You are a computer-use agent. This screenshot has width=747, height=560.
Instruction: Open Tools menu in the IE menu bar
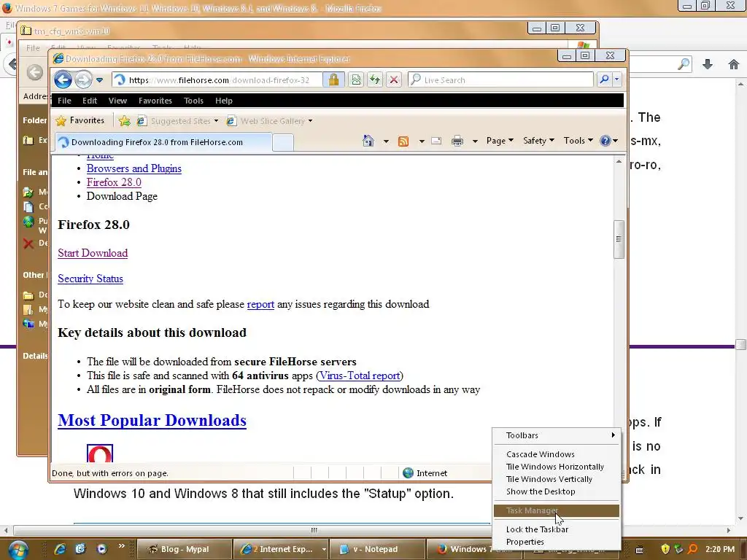click(193, 101)
